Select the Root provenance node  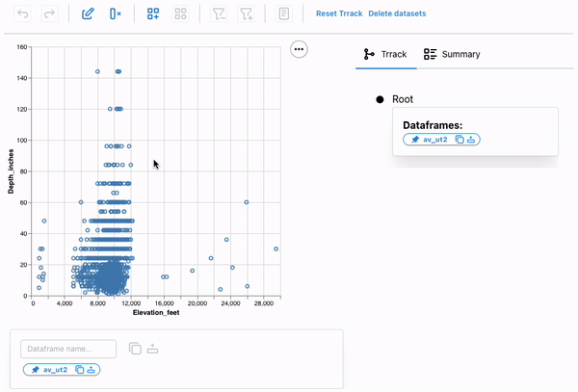[x=381, y=99]
